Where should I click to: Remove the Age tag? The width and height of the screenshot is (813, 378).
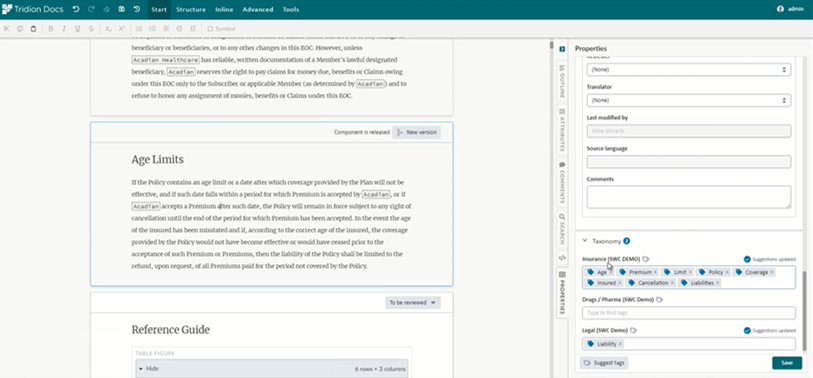tap(611, 272)
